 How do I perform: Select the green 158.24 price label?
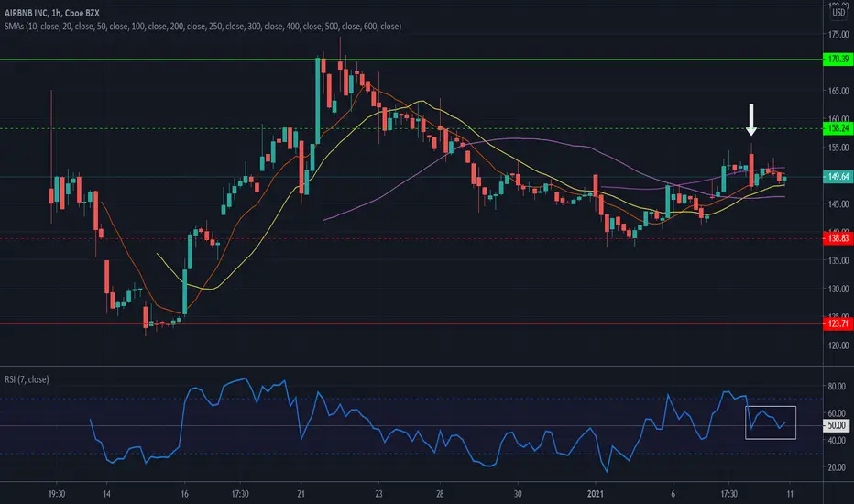[838, 128]
